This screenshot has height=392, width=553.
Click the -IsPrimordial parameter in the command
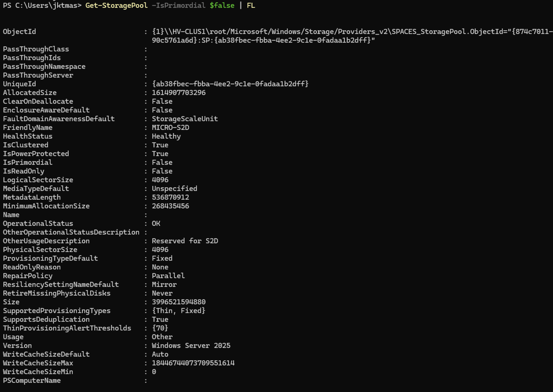pyautogui.click(x=178, y=5)
